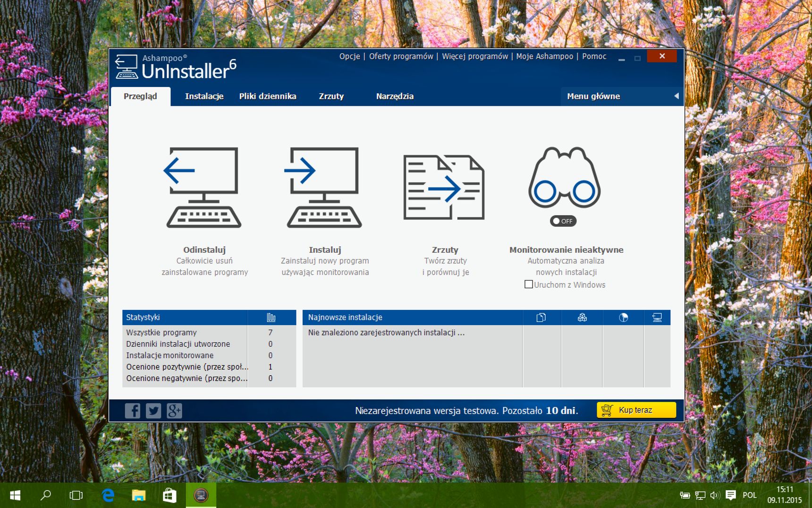Open the Narzędzia tab
This screenshot has width=812, height=508.
(395, 96)
